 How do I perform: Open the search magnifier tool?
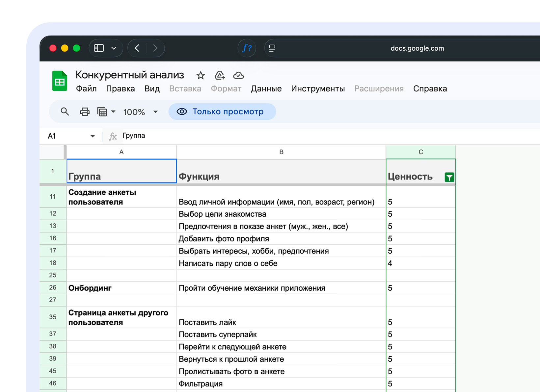pyautogui.click(x=65, y=112)
